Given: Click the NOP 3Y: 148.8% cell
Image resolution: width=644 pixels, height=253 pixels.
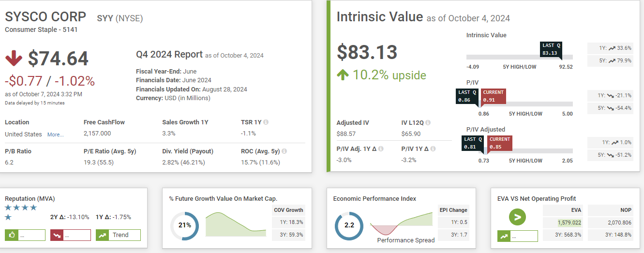Looking at the screenshot, I should (611, 235).
